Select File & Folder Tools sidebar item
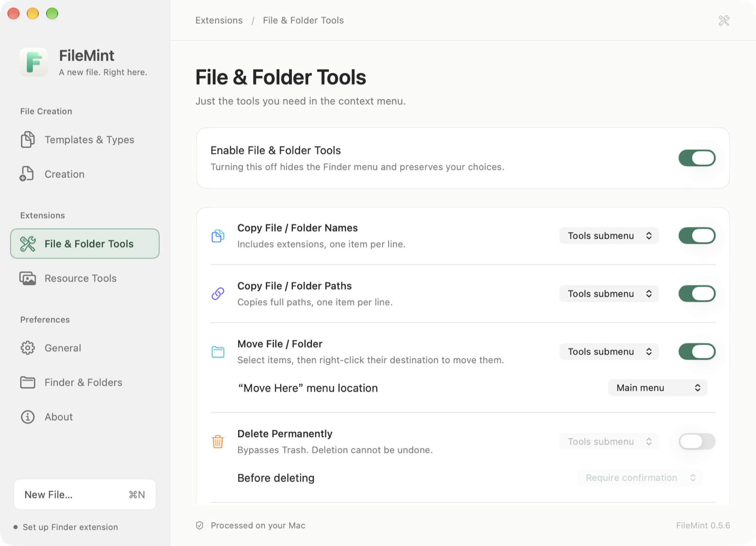The height and width of the screenshot is (546, 756). [85, 244]
